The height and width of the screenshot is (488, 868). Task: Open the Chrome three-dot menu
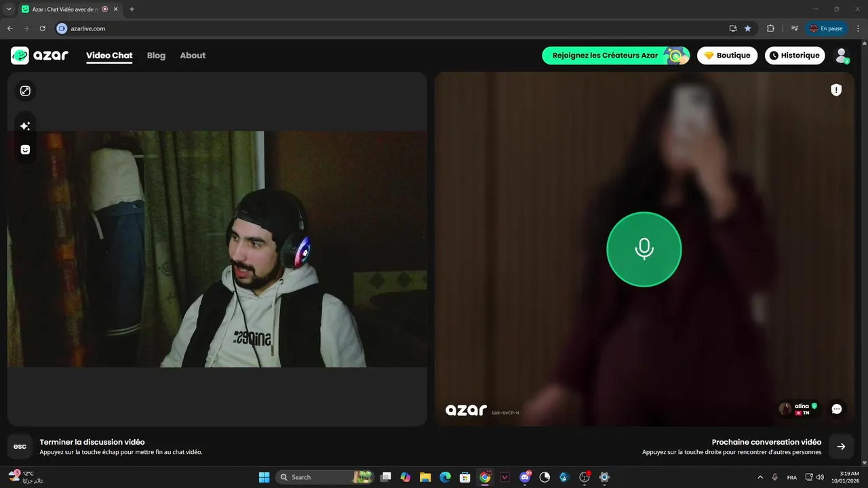click(x=859, y=28)
